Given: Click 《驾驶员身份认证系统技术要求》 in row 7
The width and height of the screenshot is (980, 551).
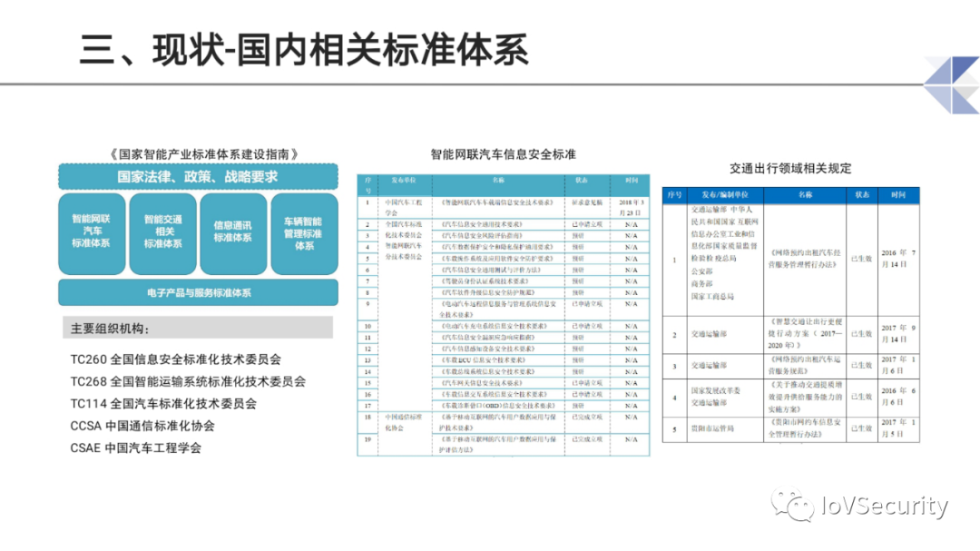Looking at the screenshot, I should (x=485, y=281).
